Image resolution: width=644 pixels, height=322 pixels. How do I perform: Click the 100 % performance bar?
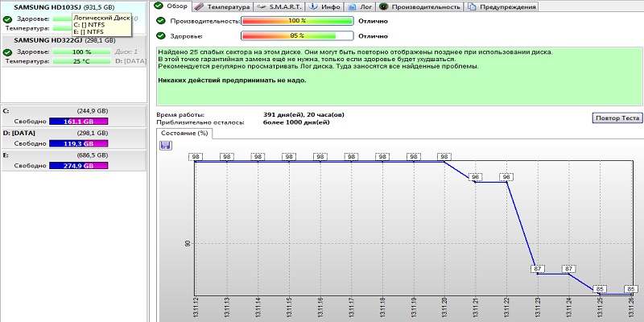[297, 21]
